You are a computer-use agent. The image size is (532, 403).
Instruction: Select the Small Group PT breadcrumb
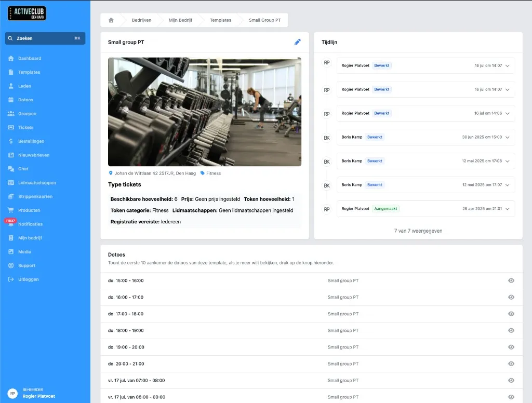pyautogui.click(x=264, y=20)
